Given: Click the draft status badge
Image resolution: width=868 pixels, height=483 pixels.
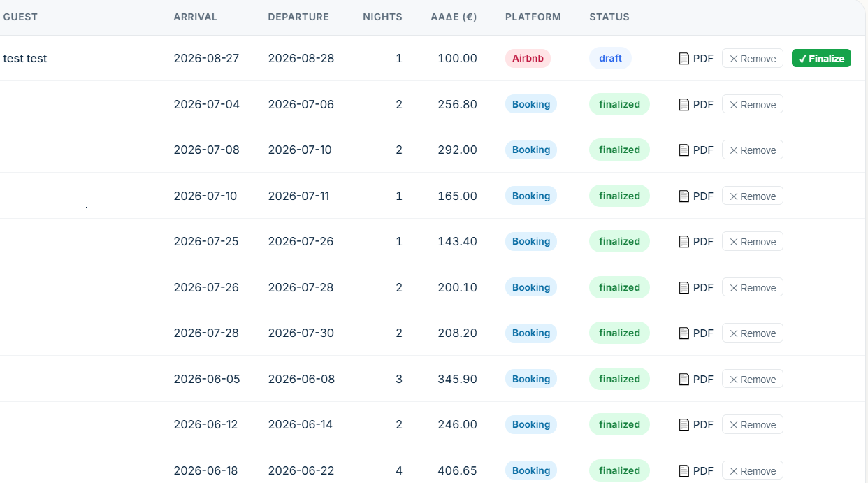Looking at the screenshot, I should point(610,58).
